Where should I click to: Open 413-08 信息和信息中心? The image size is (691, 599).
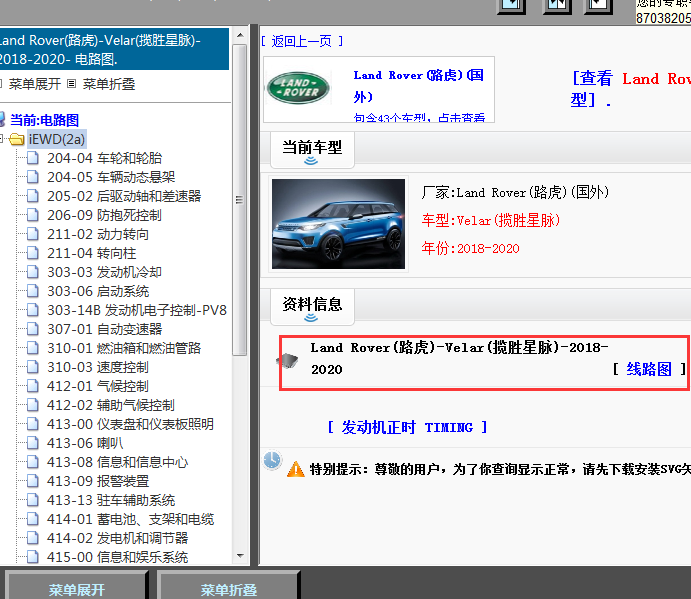(118, 461)
